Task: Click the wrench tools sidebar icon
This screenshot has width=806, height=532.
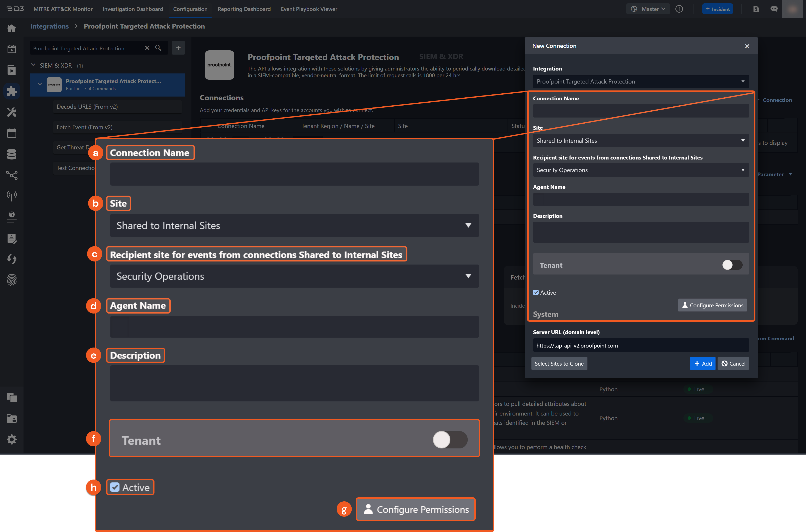Action: click(x=12, y=112)
